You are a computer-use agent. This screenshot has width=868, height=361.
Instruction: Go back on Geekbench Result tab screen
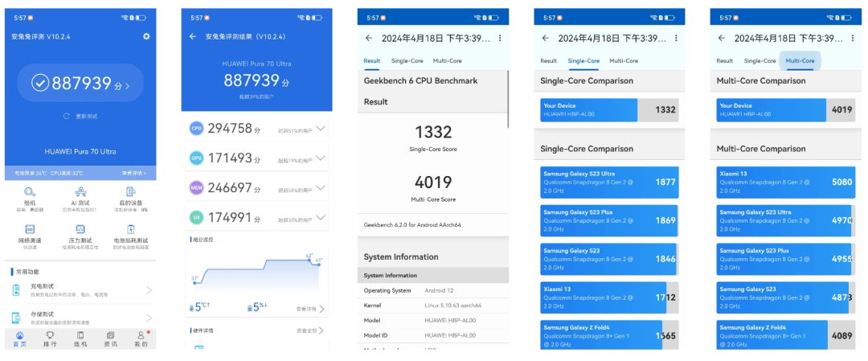coord(369,39)
